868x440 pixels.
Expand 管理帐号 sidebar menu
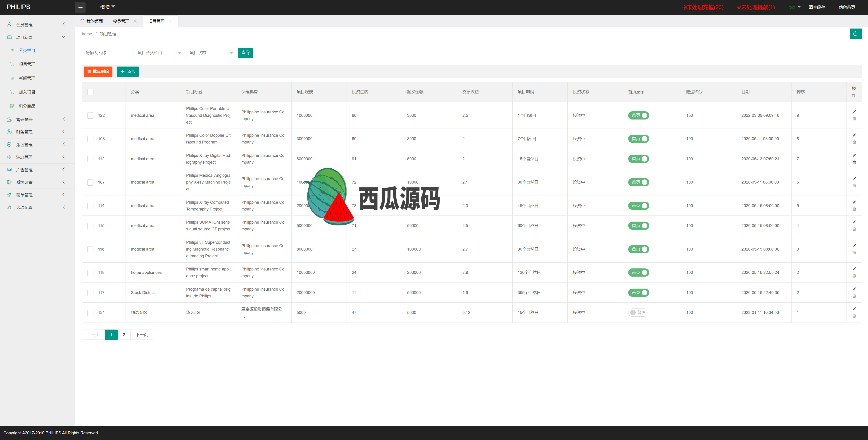[37, 119]
